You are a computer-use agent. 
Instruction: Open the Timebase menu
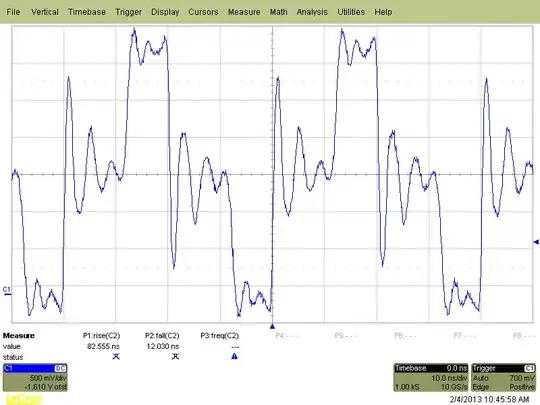coord(87,12)
